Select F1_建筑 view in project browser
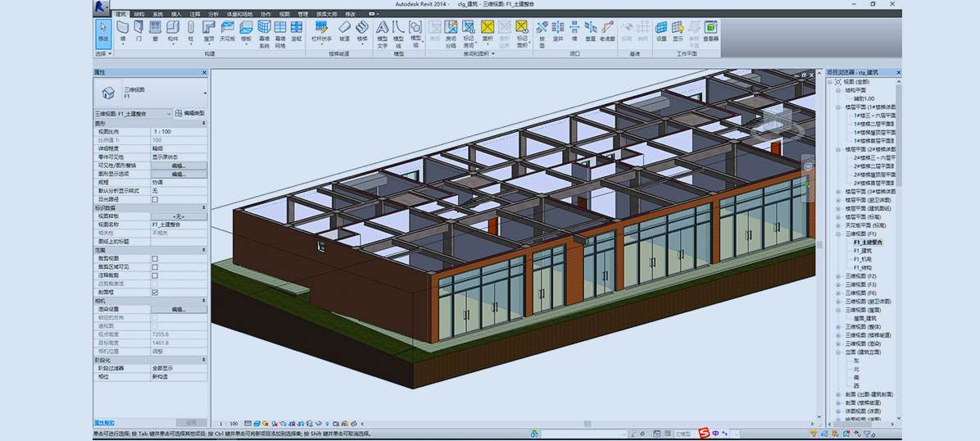Image resolution: width=980 pixels, height=441 pixels. (862, 251)
